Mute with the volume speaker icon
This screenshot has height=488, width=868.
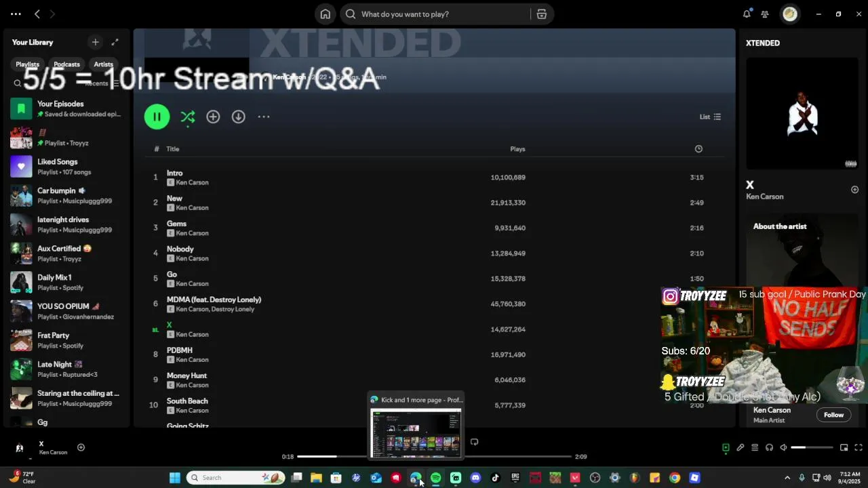[783, 447]
